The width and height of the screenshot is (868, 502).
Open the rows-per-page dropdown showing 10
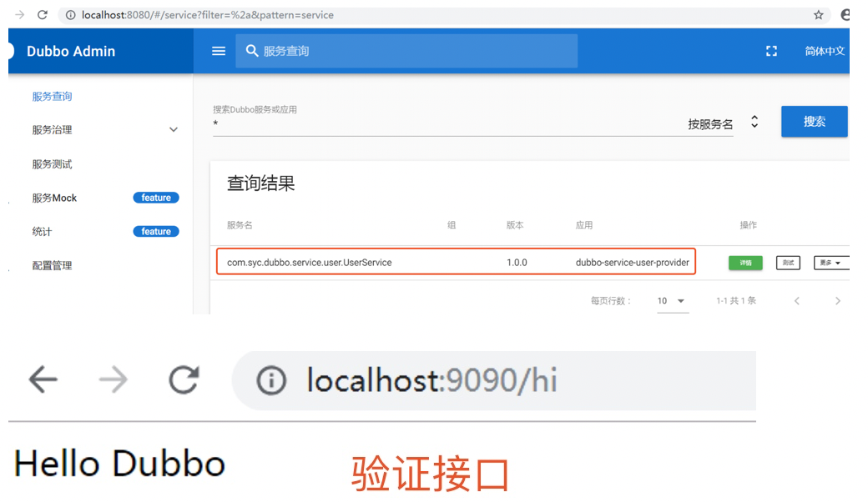click(673, 301)
